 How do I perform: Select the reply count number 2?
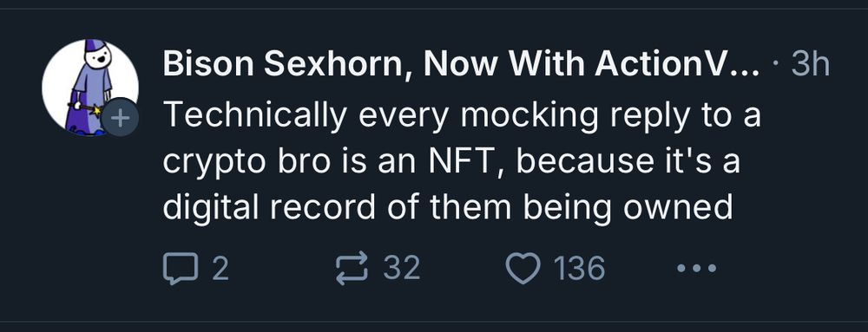[220, 269]
